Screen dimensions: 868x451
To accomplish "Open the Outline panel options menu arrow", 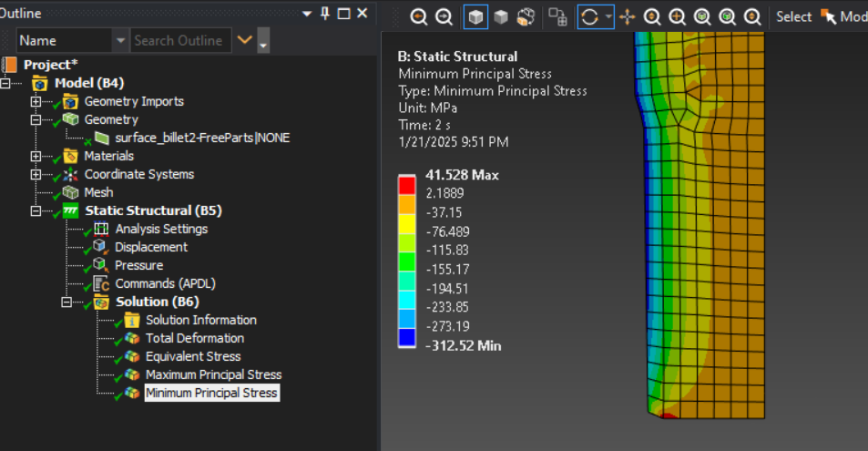I will click(x=307, y=14).
